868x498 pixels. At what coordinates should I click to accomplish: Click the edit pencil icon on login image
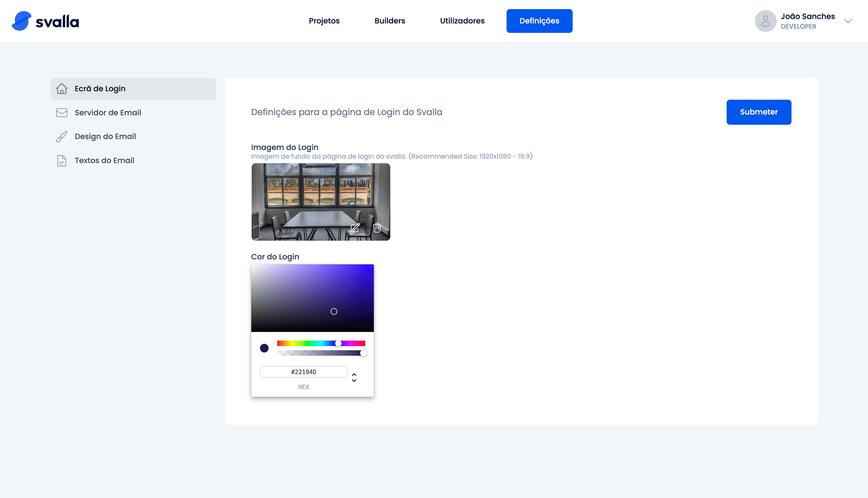pyautogui.click(x=355, y=227)
